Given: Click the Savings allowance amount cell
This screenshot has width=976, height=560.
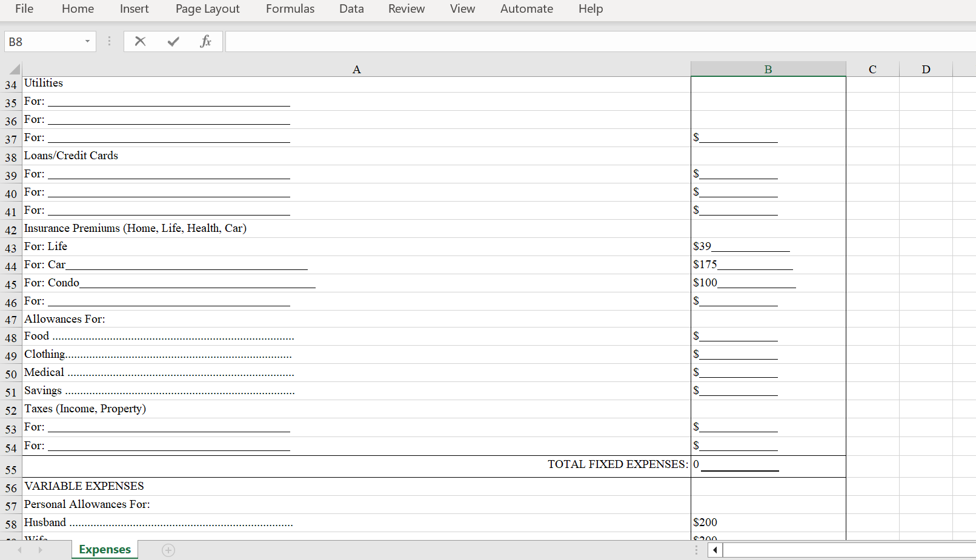Looking at the screenshot, I should click(768, 391).
